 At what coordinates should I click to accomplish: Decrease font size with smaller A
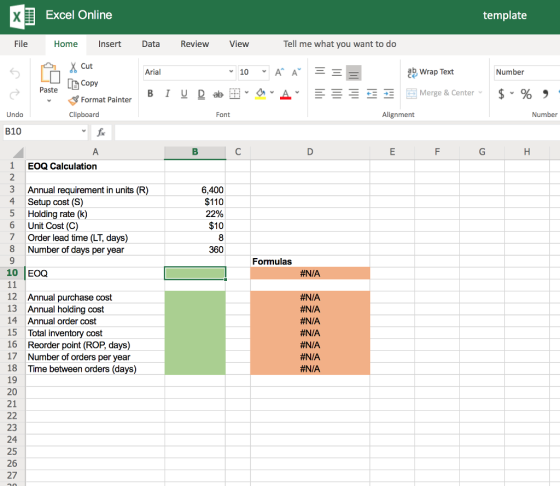tap(296, 72)
